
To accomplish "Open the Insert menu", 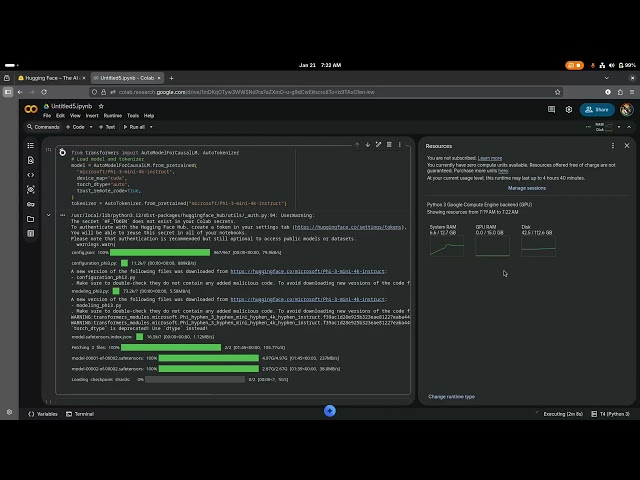I will click(x=92, y=116).
